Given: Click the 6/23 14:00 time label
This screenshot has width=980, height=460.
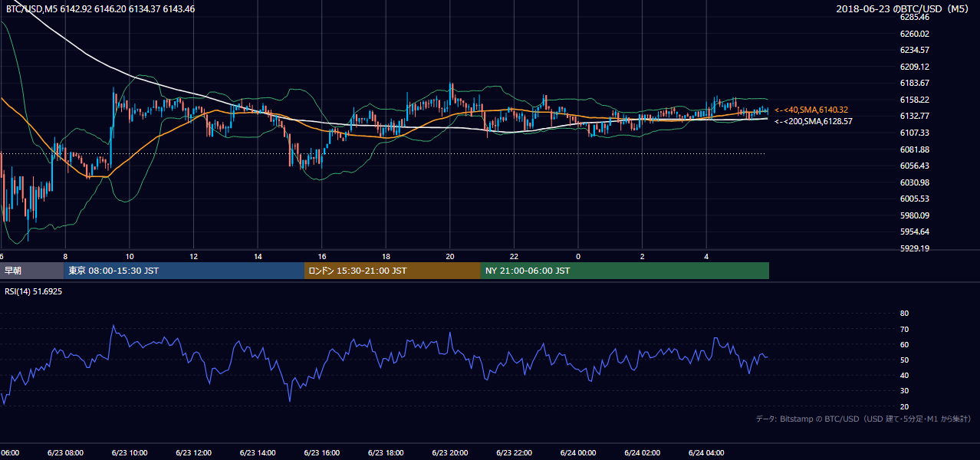Looking at the screenshot, I should [258, 453].
